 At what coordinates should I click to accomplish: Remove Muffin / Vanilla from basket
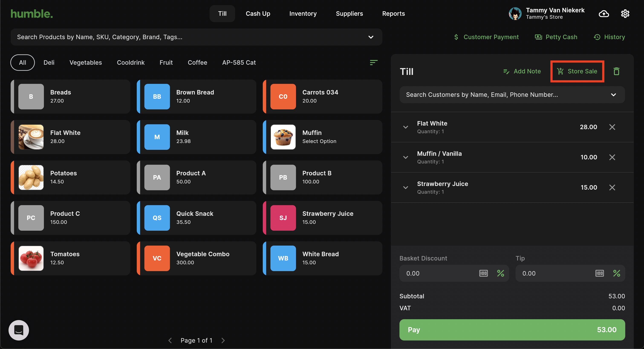[x=612, y=157]
